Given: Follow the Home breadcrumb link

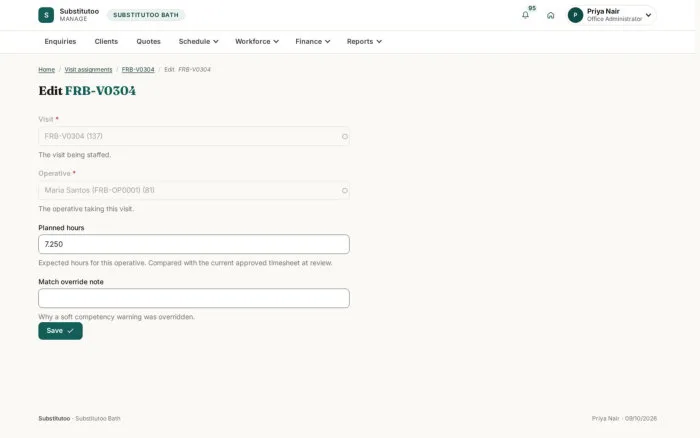Looking at the screenshot, I should click(x=46, y=70).
